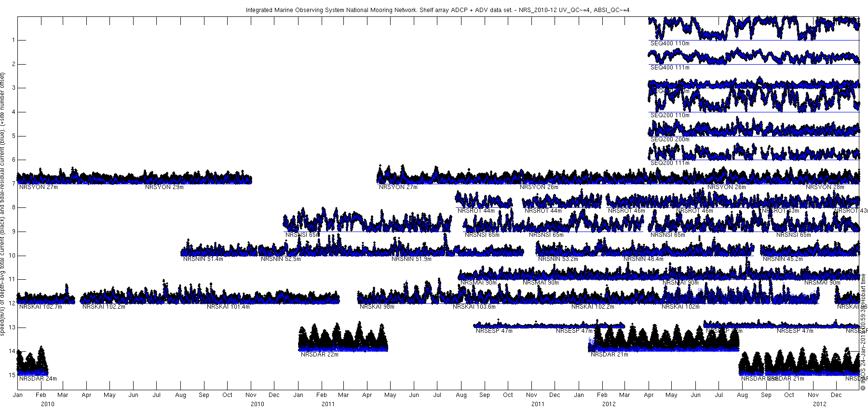Click the 'NRSKAI 102.7m' deployment label
Image resolution: width=868 pixels, height=410 pixels.
pos(41,307)
